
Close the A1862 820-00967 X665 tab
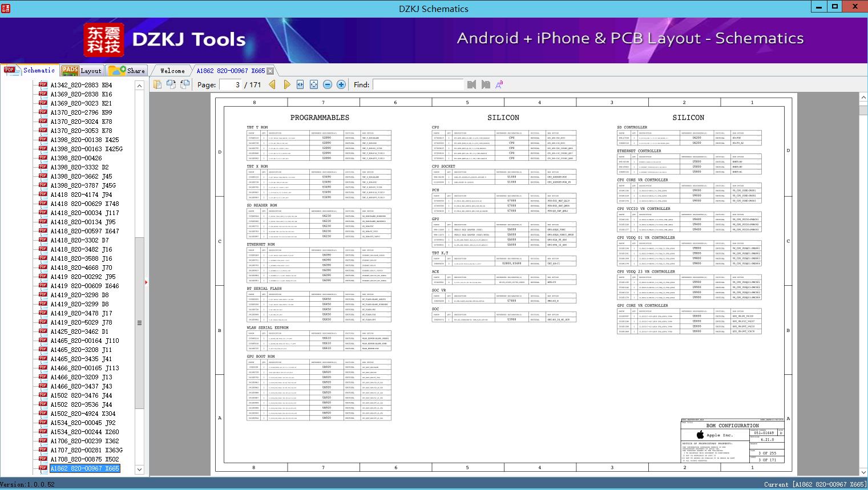271,71
